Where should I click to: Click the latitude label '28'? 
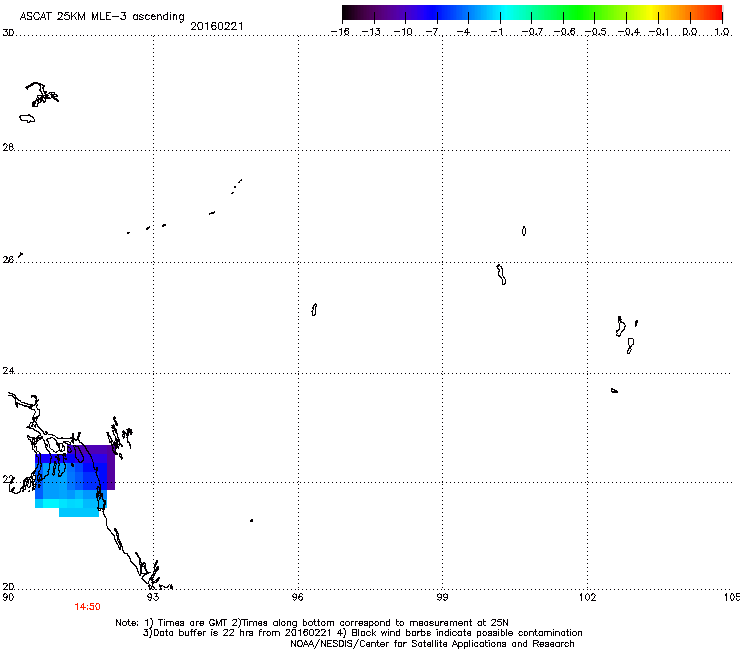[x=8, y=147]
